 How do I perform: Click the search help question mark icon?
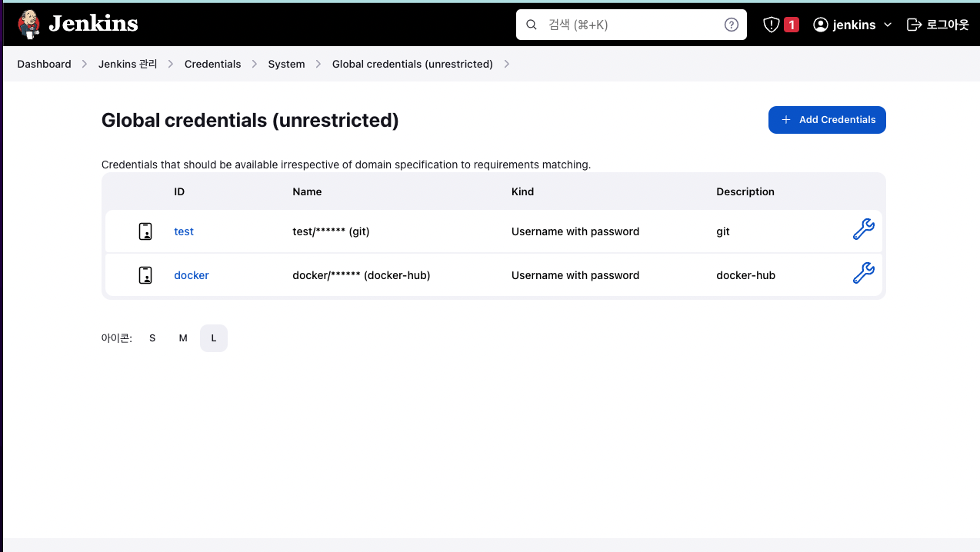pyautogui.click(x=732, y=25)
